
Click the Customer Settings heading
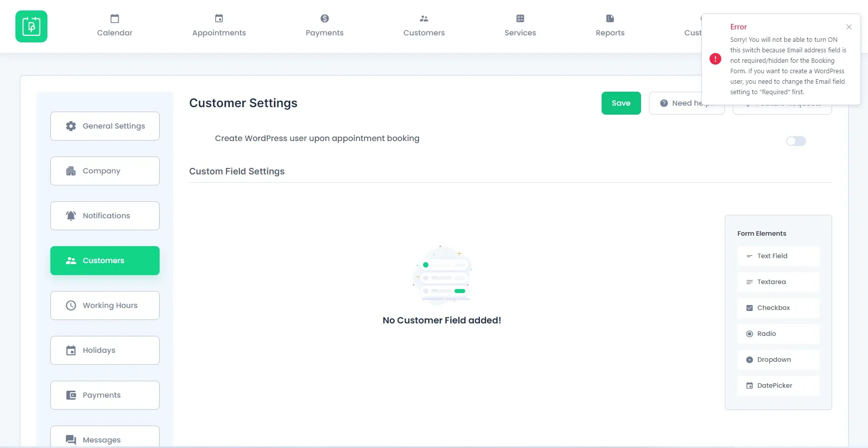(x=243, y=103)
